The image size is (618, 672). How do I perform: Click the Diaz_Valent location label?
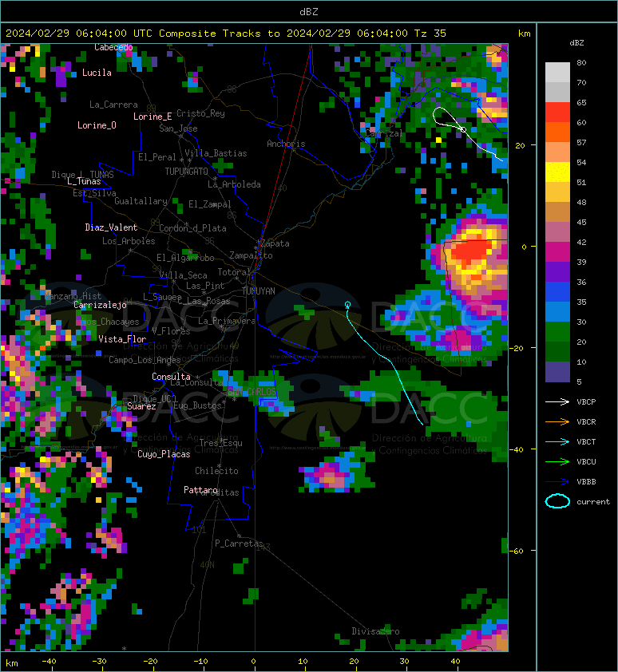click(111, 227)
